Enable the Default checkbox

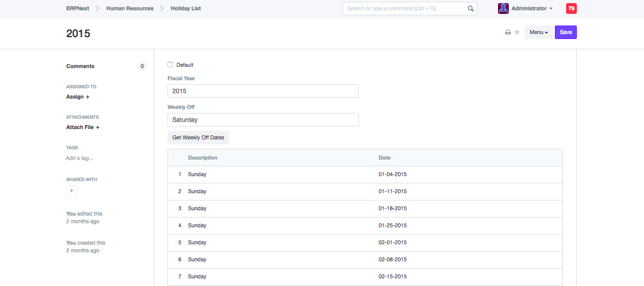(170, 65)
